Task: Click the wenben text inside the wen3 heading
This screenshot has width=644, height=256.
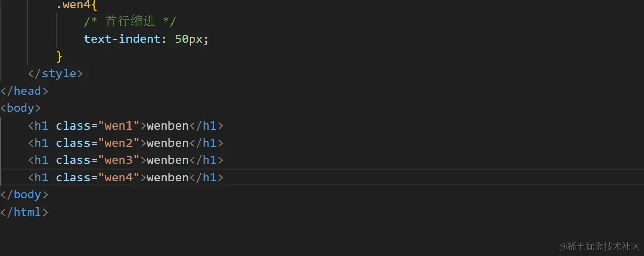Action: click(167, 160)
